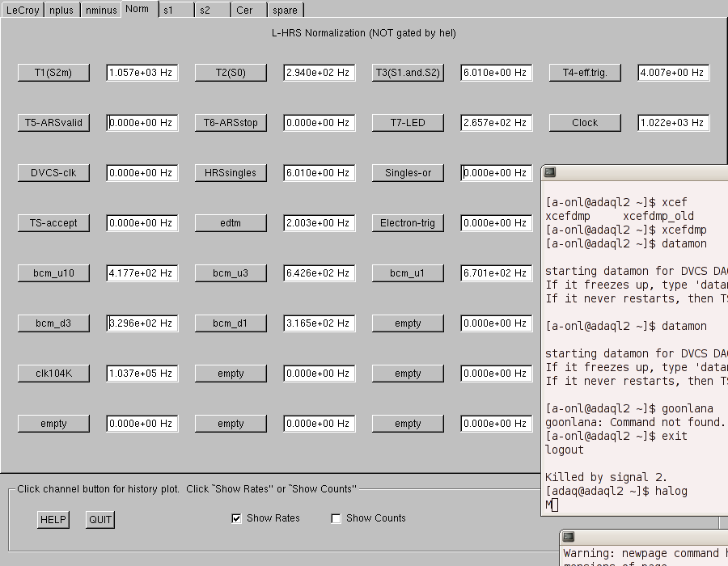Click the 'halog' command line in terminal
The image size is (728, 566).
click(616, 492)
